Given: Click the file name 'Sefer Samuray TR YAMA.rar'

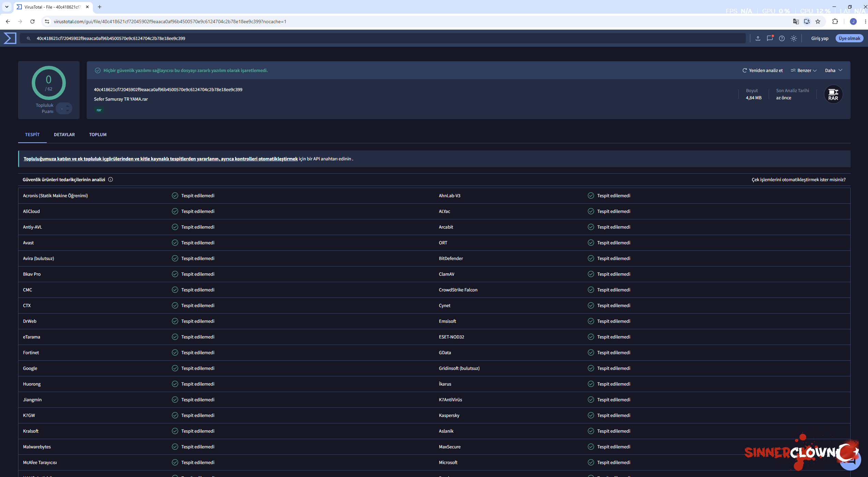Looking at the screenshot, I should [x=121, y=99].
